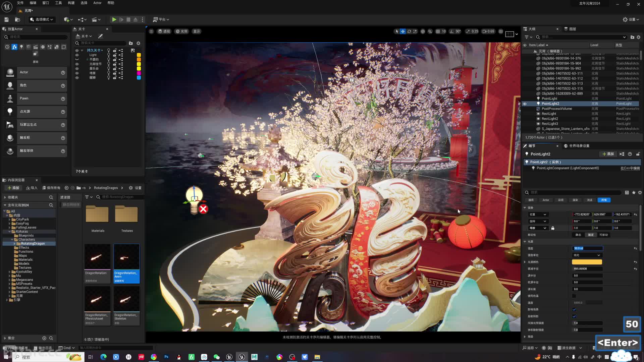Open Outliner settings gear icon
This screenshot has height=362, width=644.
click(x=639, y=37)
